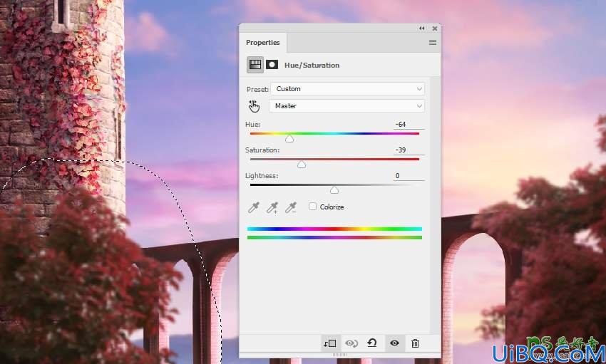Viewport: 606px width, 364px height.
Task: Close the Properties panel
Action: pos(435,28)
